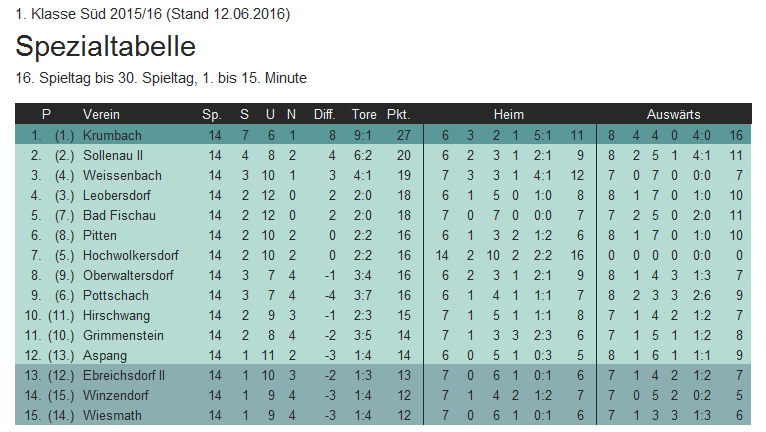Select the Hochwolkersdorf team link
This screenshot has width=766, height=432.
[130, 255]
